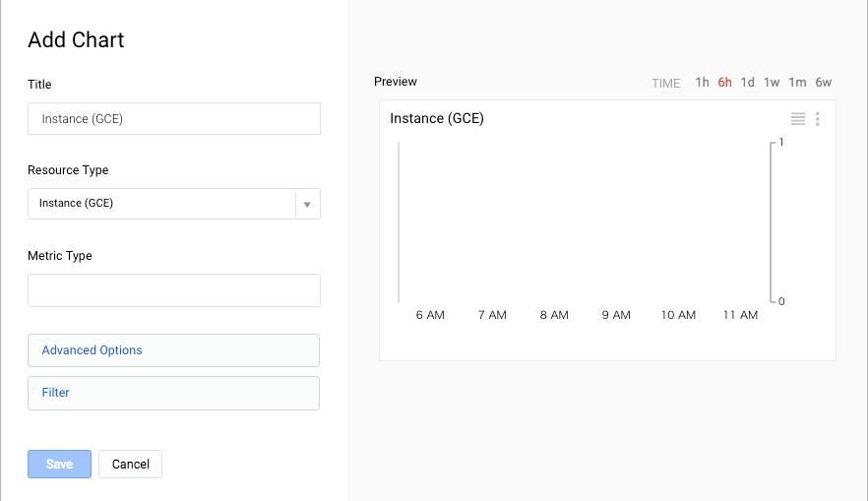Click the Metric Type input field
The height and width of the screenshot is (501, 868).
174,290
